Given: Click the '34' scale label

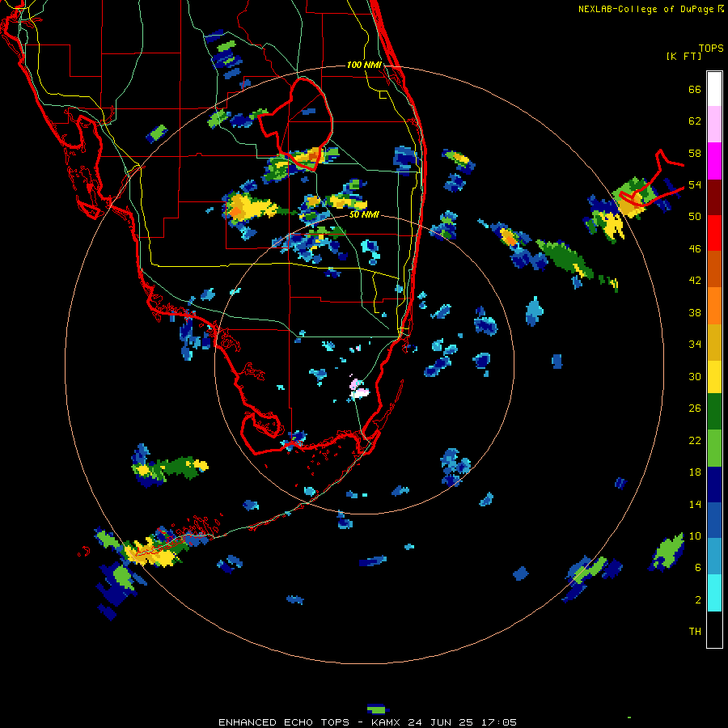Looking at the screenshot, I should [x=695, y=345].
